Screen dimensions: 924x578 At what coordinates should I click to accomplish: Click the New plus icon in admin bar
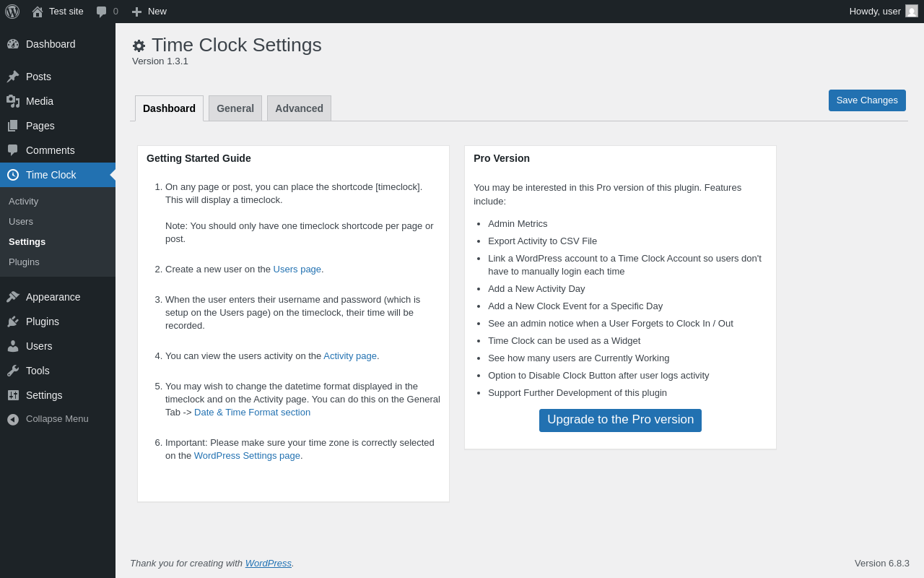(x=136, y=12)
